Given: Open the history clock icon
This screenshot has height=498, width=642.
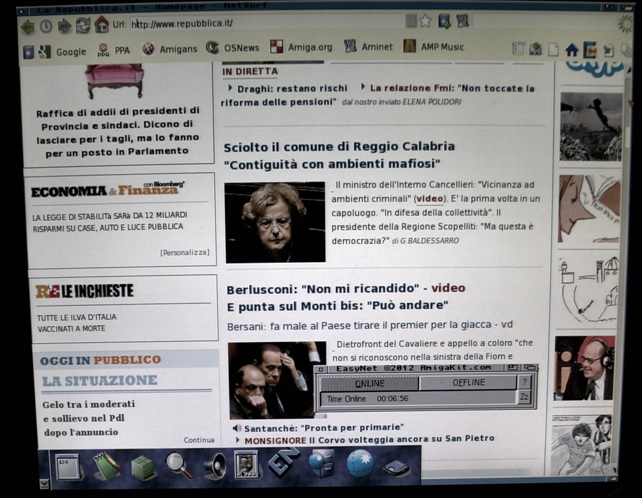Looking at the screenshot, I should pos(46,26).
